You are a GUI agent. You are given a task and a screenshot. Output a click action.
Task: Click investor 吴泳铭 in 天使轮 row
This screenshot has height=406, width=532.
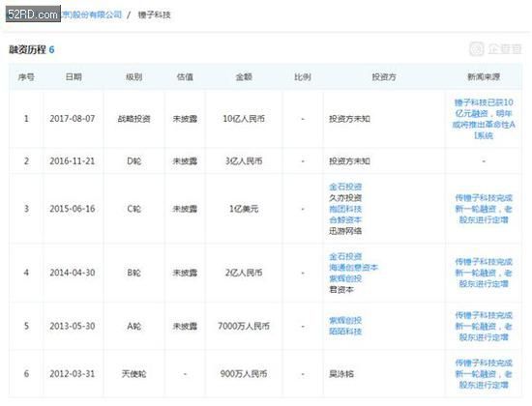[x=341, y=374]
